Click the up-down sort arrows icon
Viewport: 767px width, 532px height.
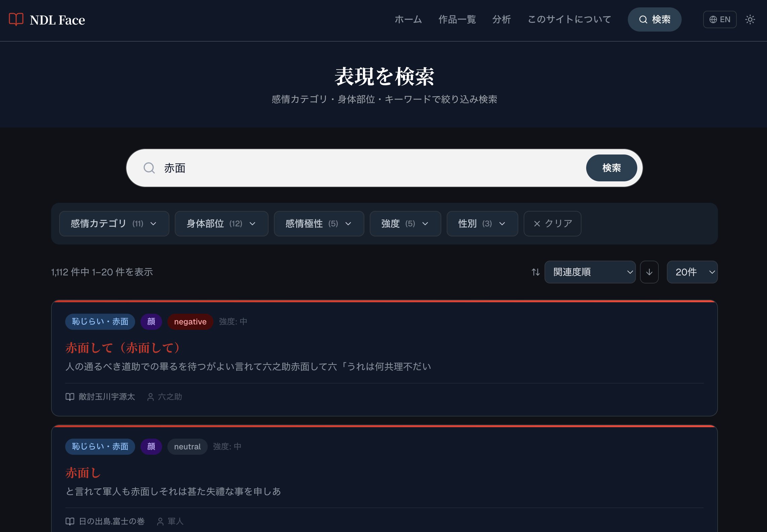coord(536,272)
